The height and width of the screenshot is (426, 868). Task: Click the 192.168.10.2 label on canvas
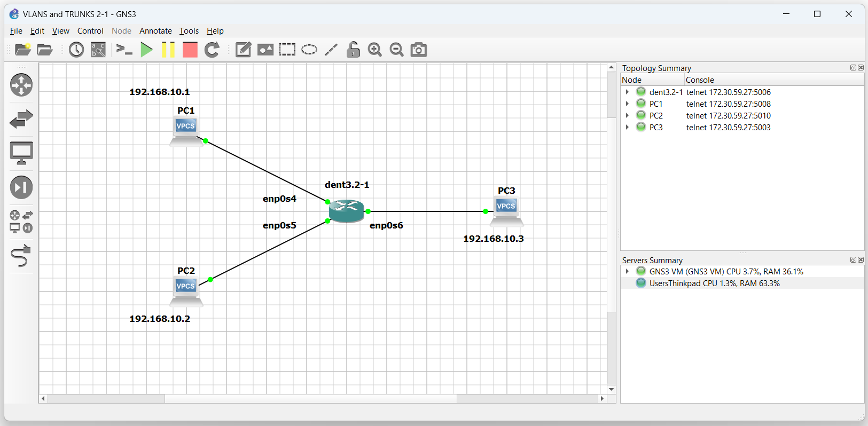(x=160, y=319)
